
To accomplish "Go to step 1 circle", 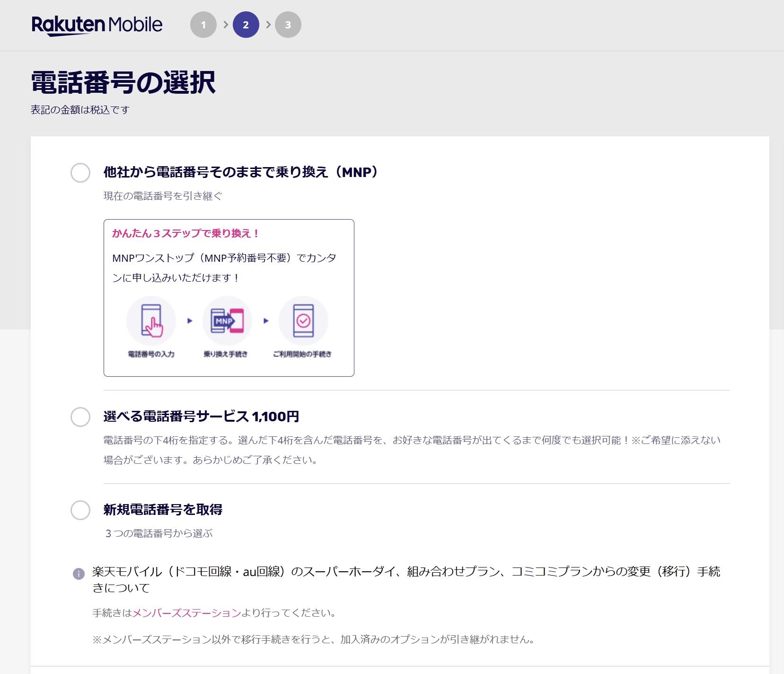I will point(203,25).
